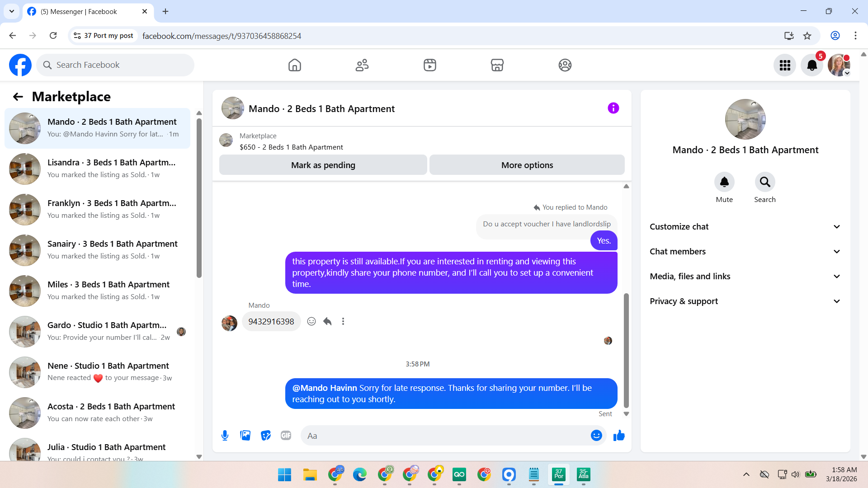Click the large listing photo in the info panel

pos(745,119)
